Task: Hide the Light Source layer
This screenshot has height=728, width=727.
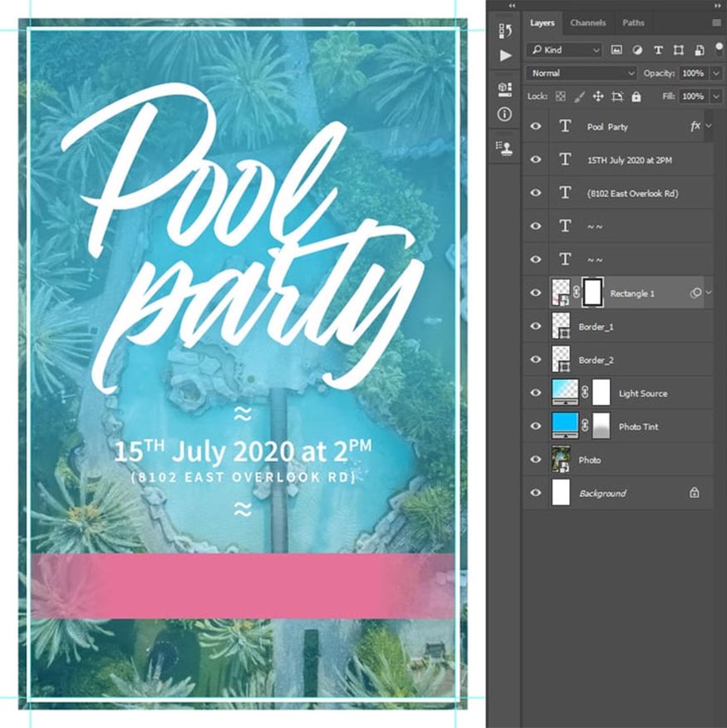Action: pos(535,393)
